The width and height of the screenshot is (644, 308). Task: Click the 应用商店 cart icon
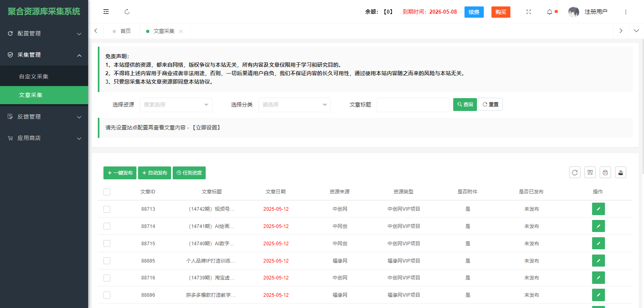pos(10,138)
